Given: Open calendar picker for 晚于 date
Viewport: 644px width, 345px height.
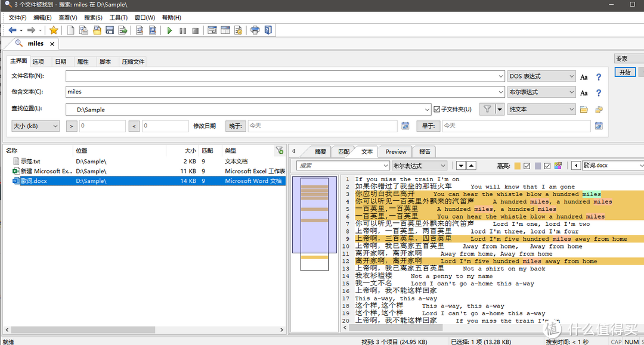Looking at the screenshot, I should 405,126.
